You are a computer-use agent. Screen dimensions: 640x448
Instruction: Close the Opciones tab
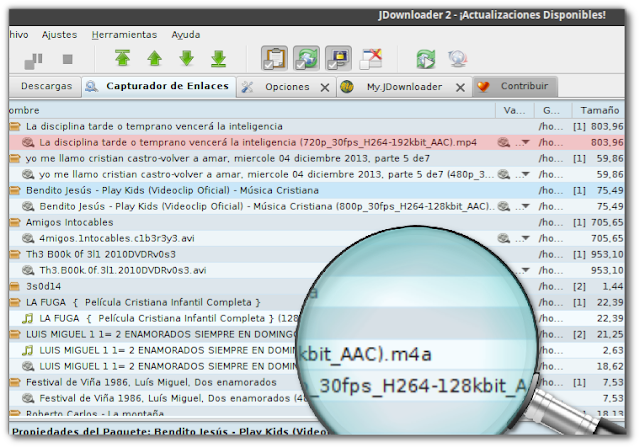point(325,87)
